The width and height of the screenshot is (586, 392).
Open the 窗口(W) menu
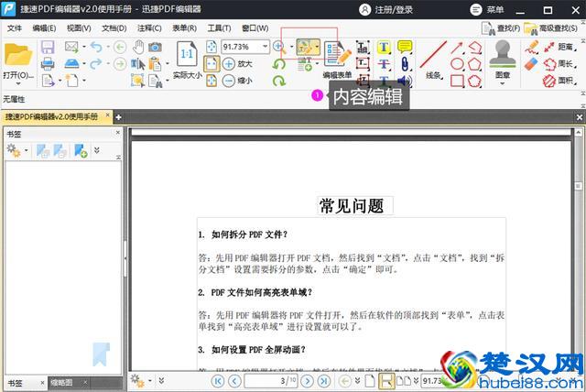[255, 28]
